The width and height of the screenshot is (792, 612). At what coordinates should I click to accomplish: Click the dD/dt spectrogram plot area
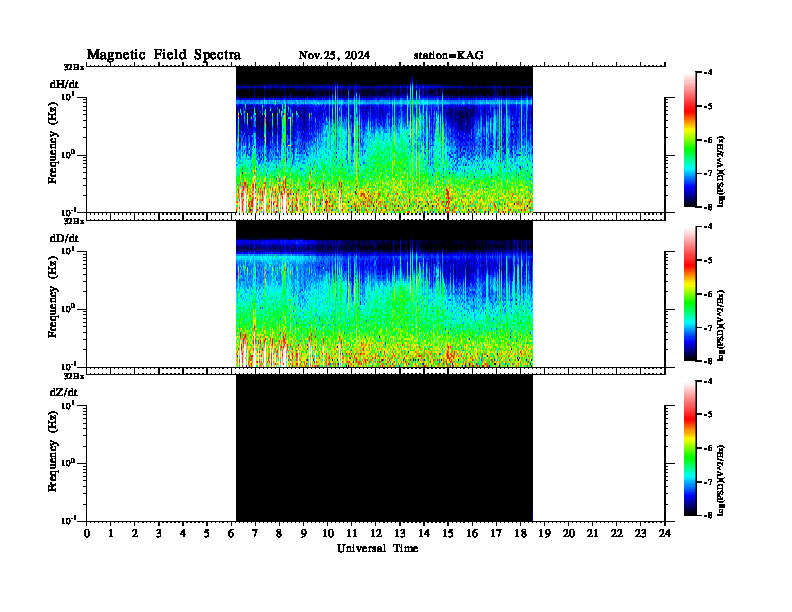click(x=384, y=293)
